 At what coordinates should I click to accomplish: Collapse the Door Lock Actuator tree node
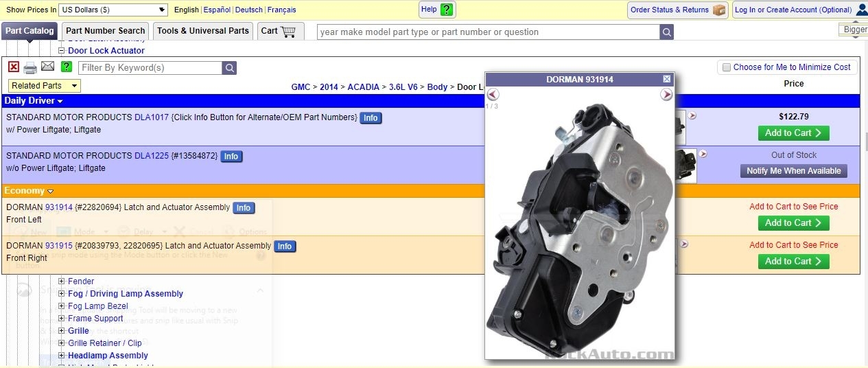pos(61,51)
